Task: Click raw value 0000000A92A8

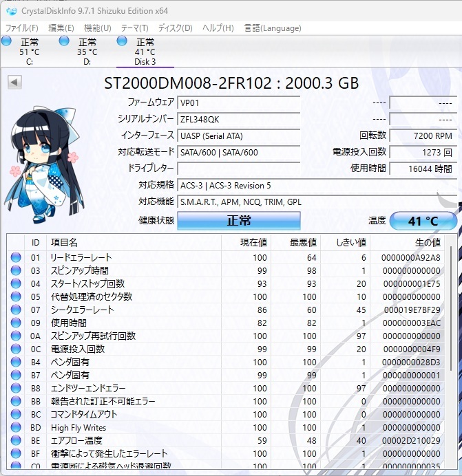Action: coord(410,258)
